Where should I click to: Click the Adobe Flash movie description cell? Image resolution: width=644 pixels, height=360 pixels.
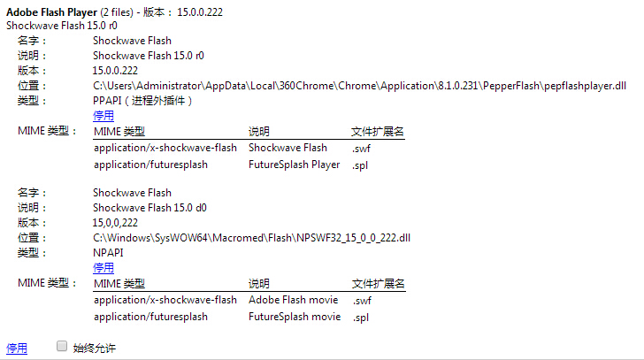pyautogui.click(x=294, y=300)
